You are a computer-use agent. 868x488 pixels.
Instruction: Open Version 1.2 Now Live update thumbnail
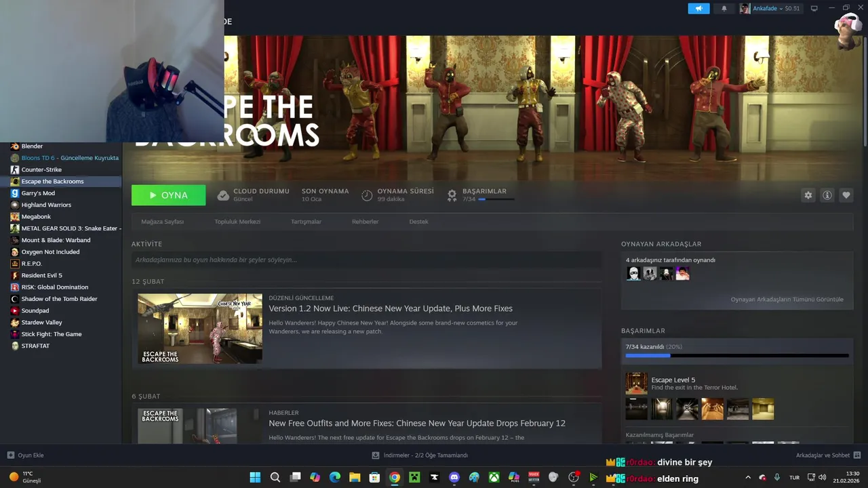[200, 329]
